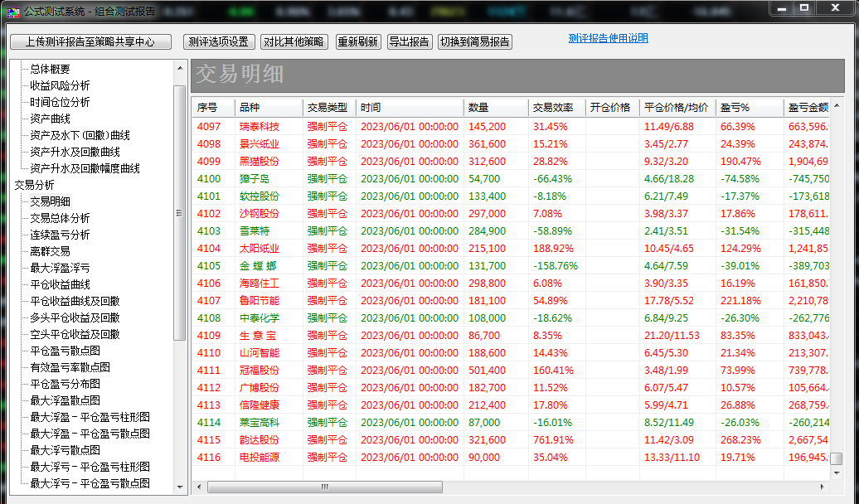Open the 测评报告使用说明 link
Image resolution: width=859 pixels, height=504 pixels.
[608, 38]
